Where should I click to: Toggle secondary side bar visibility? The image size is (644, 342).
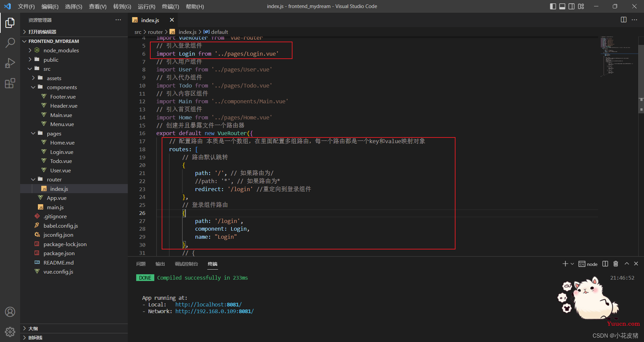coord(572,6)
